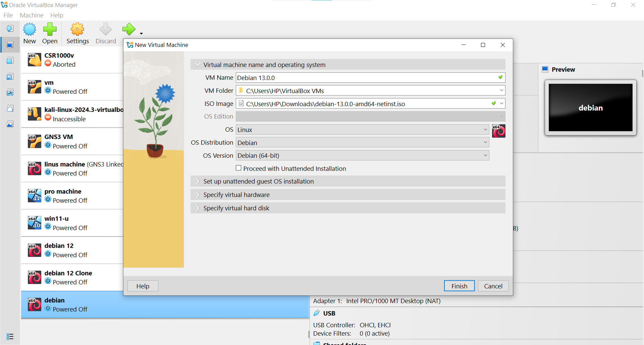This screenshot has height=345, width=644.
Task: Click the list view icon at sidebar bottom
Action: (x=10, y=336)
